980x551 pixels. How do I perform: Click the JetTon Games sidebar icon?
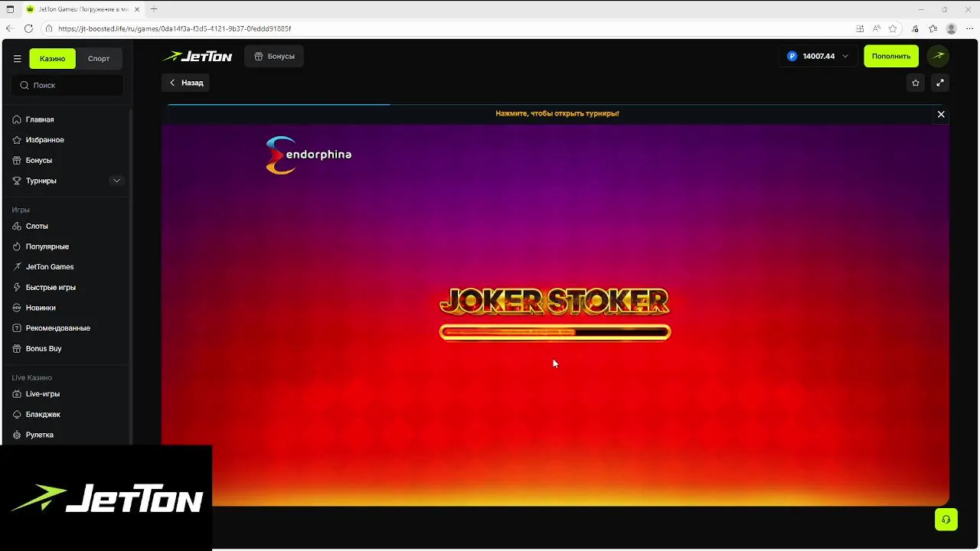17,267
